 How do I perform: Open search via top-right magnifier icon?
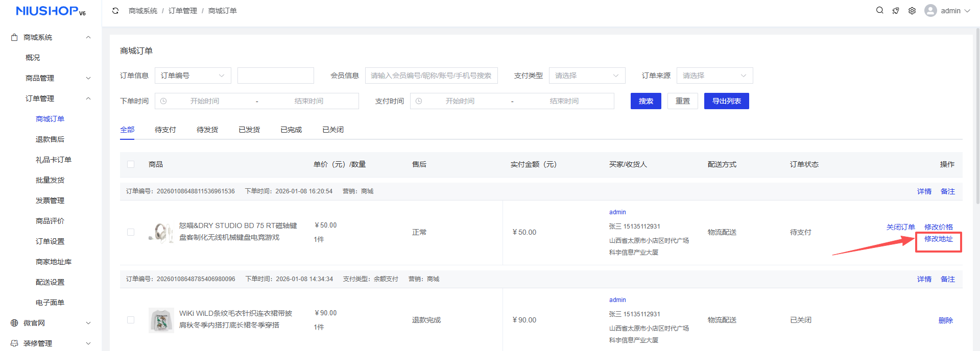click(x=879, y=10)
